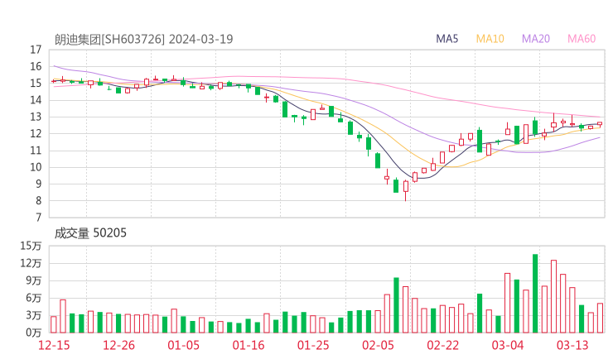Click the 12-26 date axis label
The height and width of the screenshot is (364, 613).
[118, 345]
